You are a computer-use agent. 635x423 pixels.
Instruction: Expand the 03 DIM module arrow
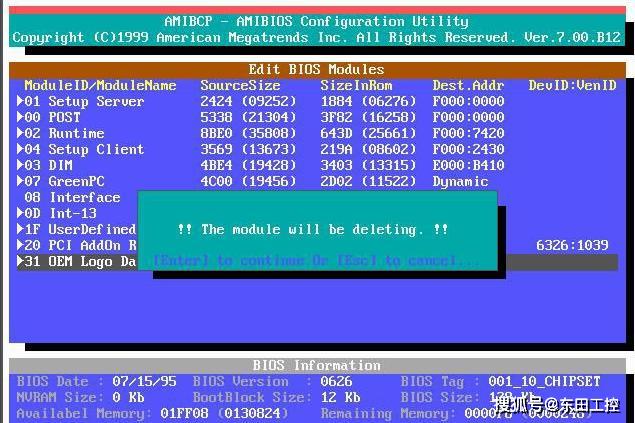pos(20,165)
